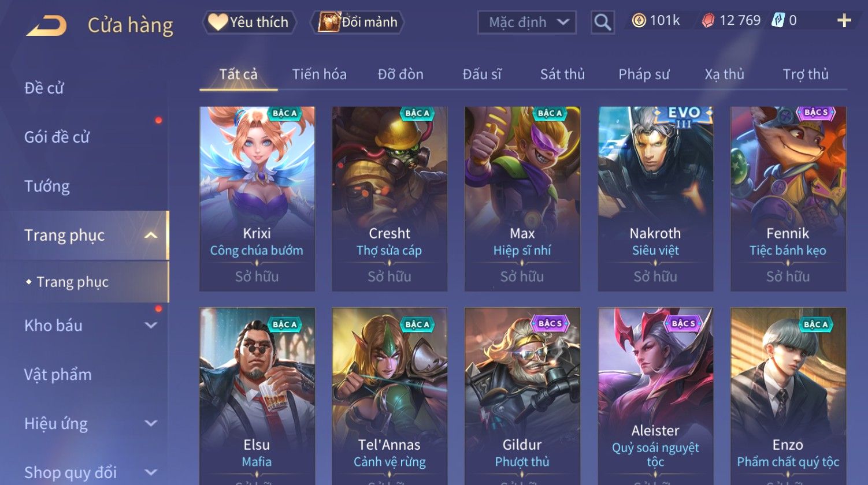Open Krixi Công chúa bướm skin card

pos(257,199)
